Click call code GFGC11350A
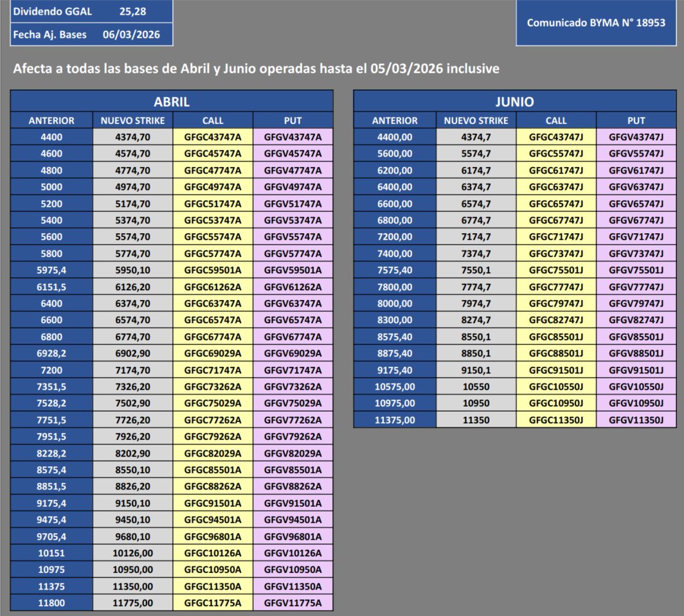The image size is (684, 616). [x=212, y=587]
